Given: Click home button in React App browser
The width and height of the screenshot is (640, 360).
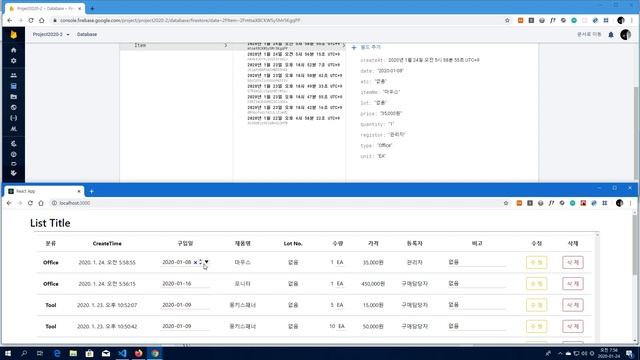Looking at the screenshot, I should point(41,203).
